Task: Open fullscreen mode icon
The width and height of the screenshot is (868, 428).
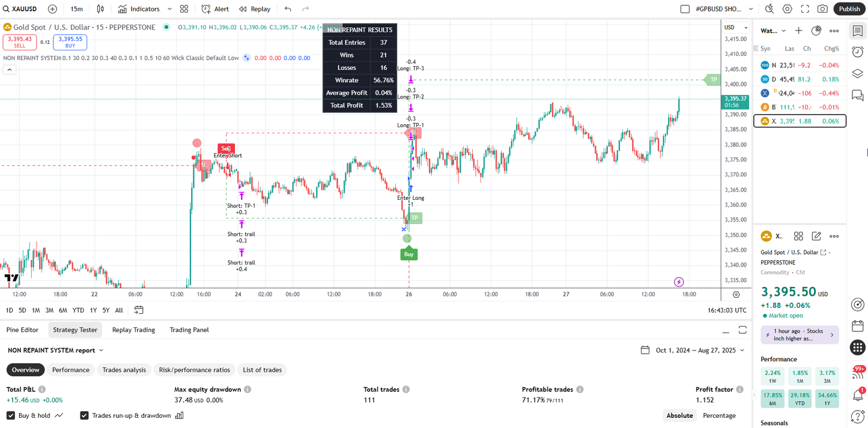Action: 805,9
